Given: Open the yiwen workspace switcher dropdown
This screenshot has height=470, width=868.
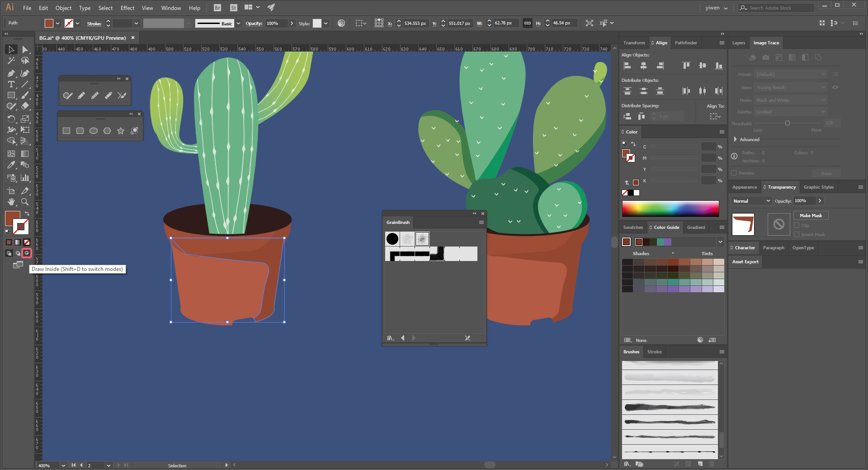Looking at the screenshot, I should (717, 8).
